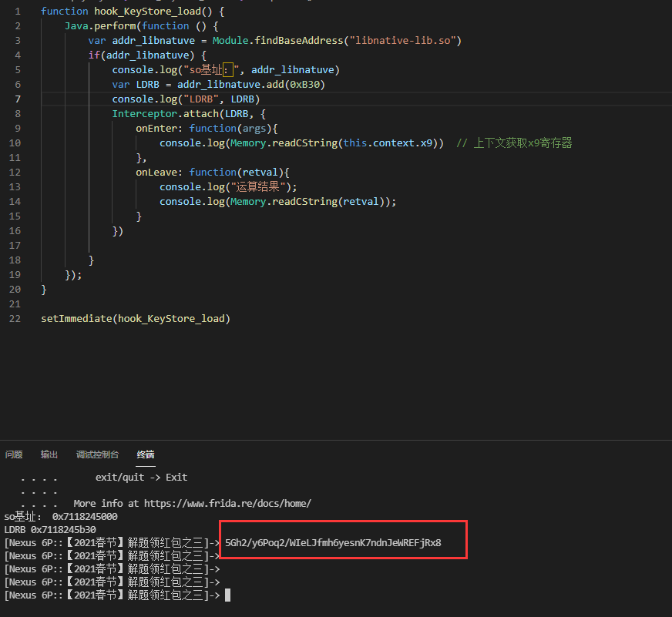Click the LDRB 0x7118245b30 terminal output line
The height and width of the screenshot is (617, 672).
click(x=50, y=530)
